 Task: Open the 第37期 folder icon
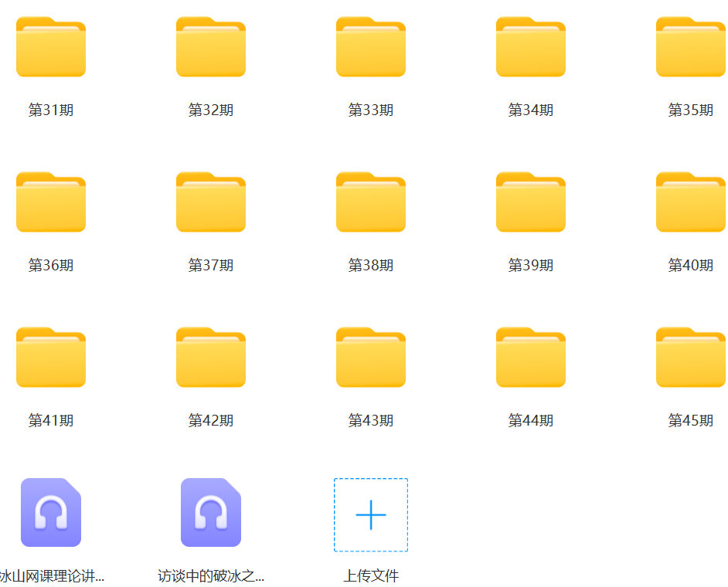click(211, 202)
